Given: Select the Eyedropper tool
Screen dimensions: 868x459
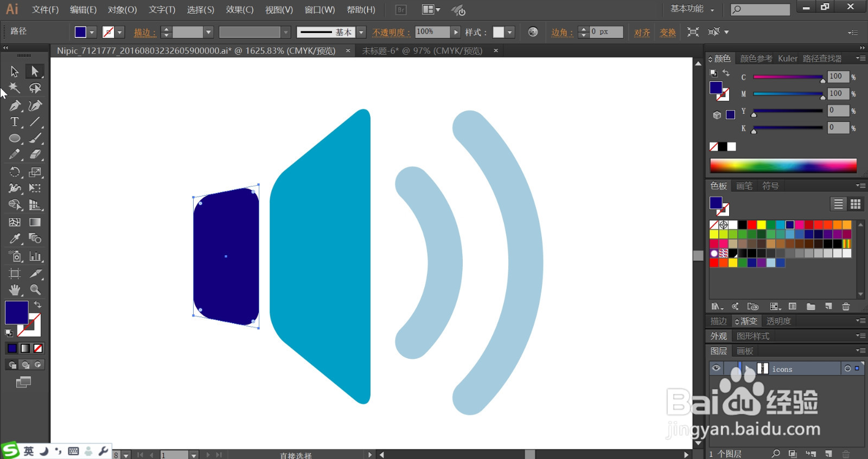Looking at the screenshot, I should click(x=15, y=238).
